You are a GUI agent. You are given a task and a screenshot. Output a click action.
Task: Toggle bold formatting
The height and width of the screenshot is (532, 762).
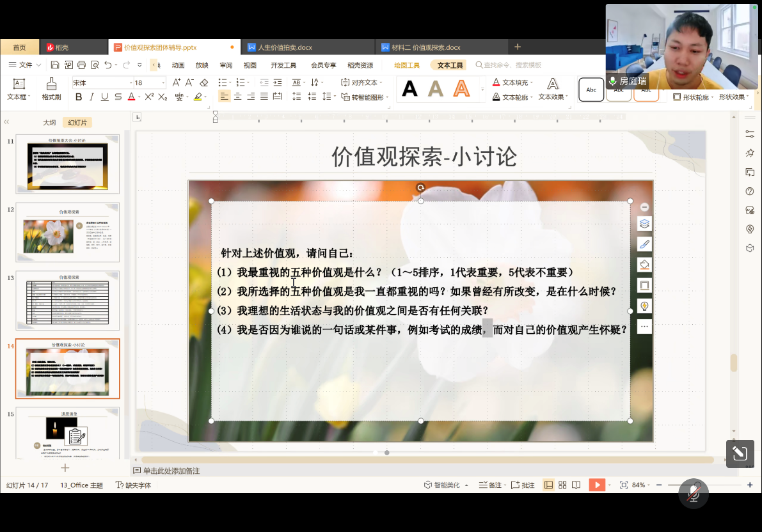click(x=79, y=97)
